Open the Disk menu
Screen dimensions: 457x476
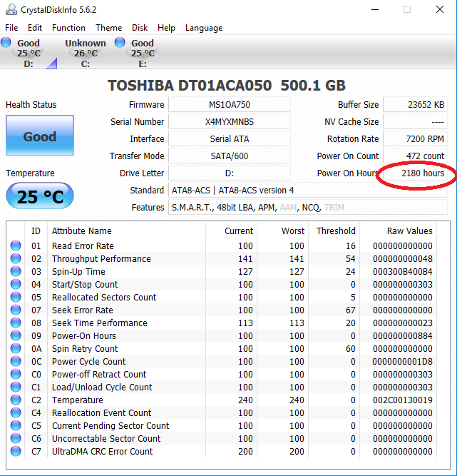(x=140, y=28)
